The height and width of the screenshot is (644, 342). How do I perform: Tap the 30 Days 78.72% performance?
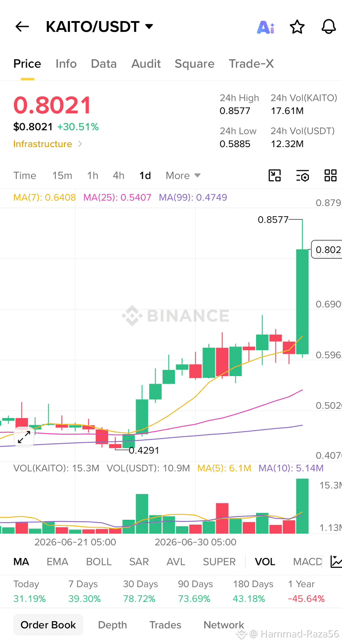(140, 592)
